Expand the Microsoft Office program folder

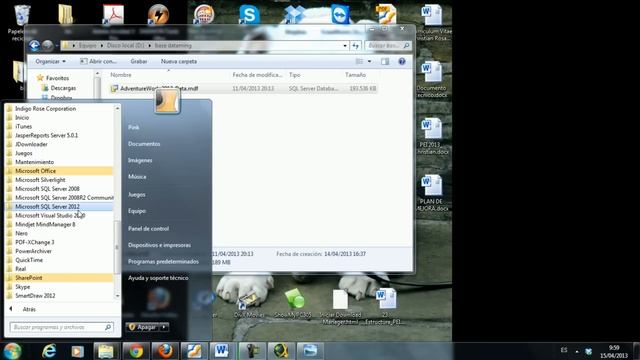pyautogui.click(x=59, y=171)
